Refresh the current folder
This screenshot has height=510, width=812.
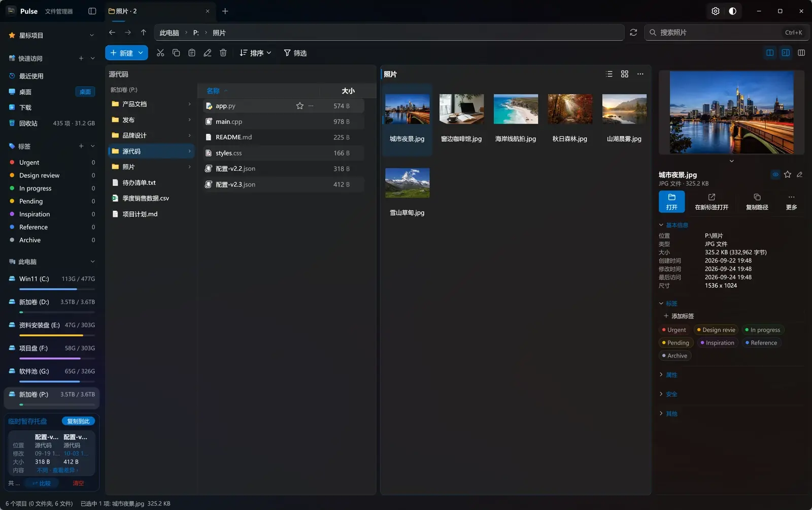pos(633,33)
